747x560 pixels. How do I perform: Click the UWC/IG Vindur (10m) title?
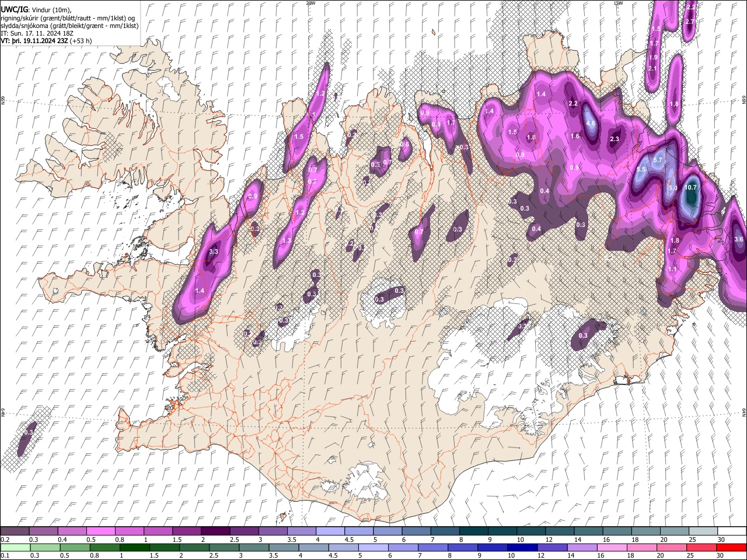pyautogui.click(x=36, y=10)
